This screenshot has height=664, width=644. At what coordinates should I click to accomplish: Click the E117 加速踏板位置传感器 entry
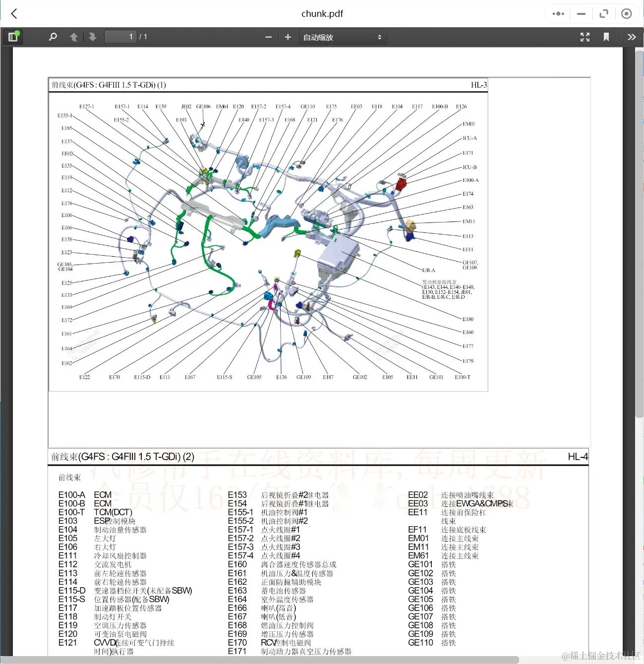click(x=110, y=608)
